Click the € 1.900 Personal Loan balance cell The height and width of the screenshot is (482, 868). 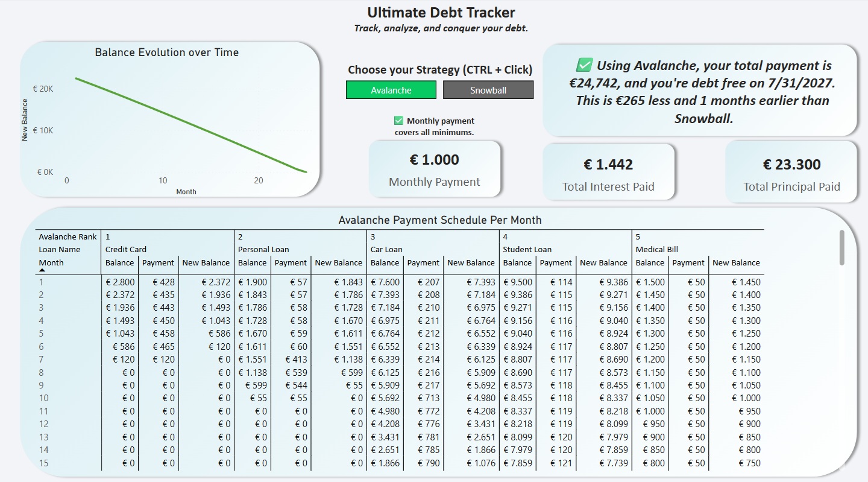point(253,282)
